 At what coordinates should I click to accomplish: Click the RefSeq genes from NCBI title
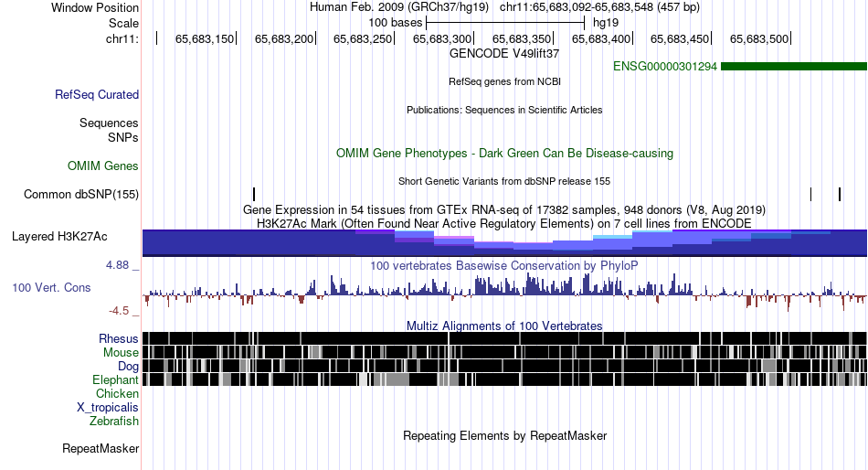504,81
